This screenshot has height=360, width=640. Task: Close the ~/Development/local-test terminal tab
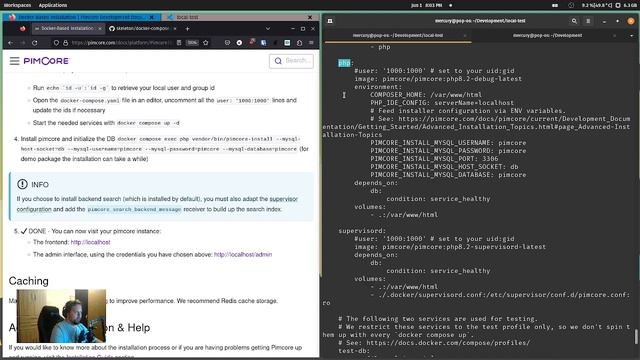click(464, 36)
